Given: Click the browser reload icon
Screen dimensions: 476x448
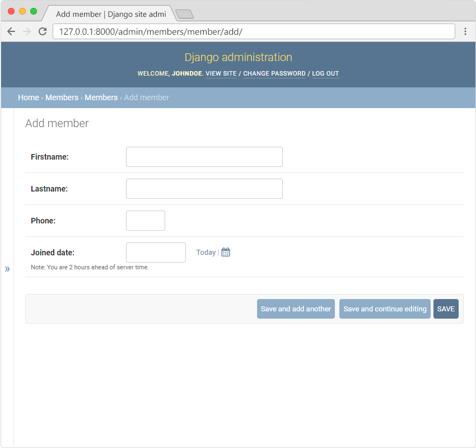Looking at the screenshot, I should (43, 31).
